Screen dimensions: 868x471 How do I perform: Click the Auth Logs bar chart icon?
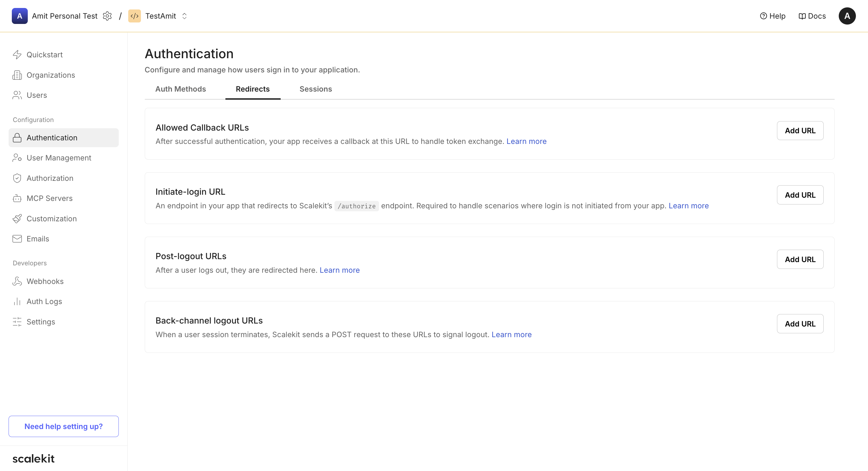pos(17,301)
